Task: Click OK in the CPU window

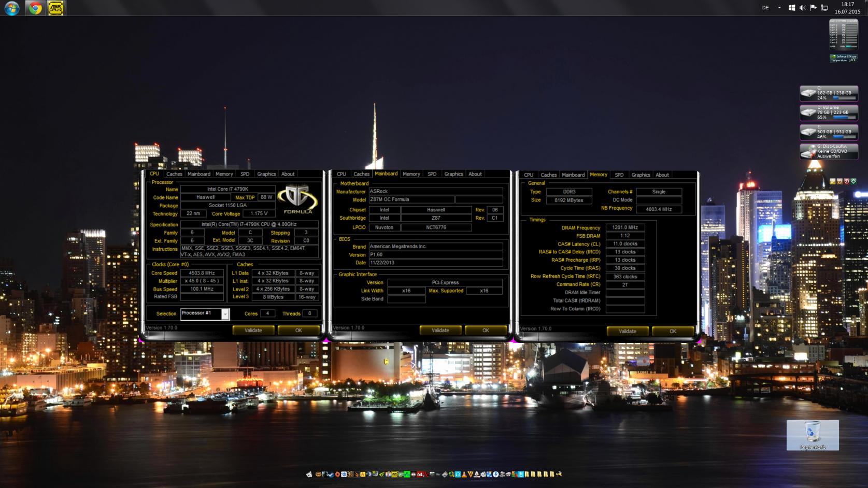Action: point(298,331)
